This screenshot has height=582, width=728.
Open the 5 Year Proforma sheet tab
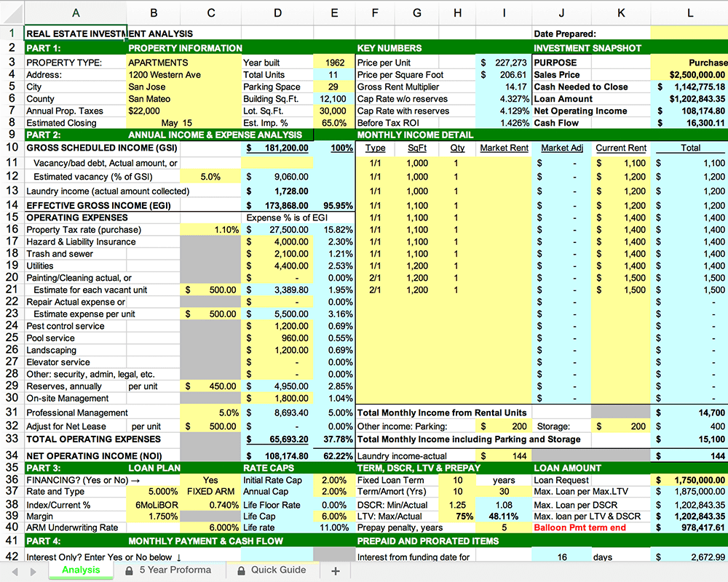(x=175, y=570)
